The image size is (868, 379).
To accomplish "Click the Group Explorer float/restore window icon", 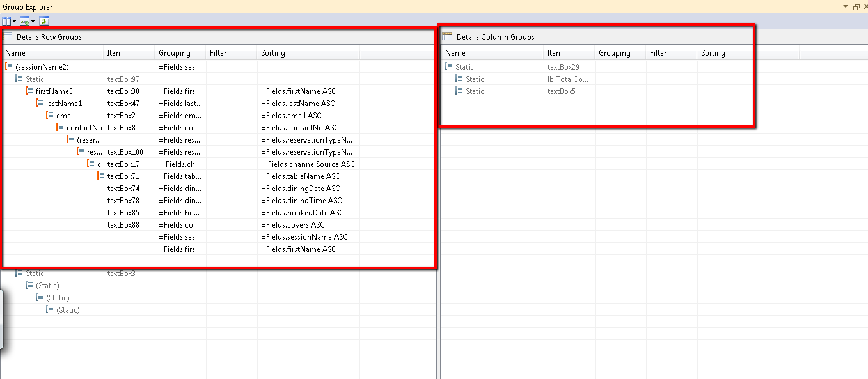I will (856, 6).
